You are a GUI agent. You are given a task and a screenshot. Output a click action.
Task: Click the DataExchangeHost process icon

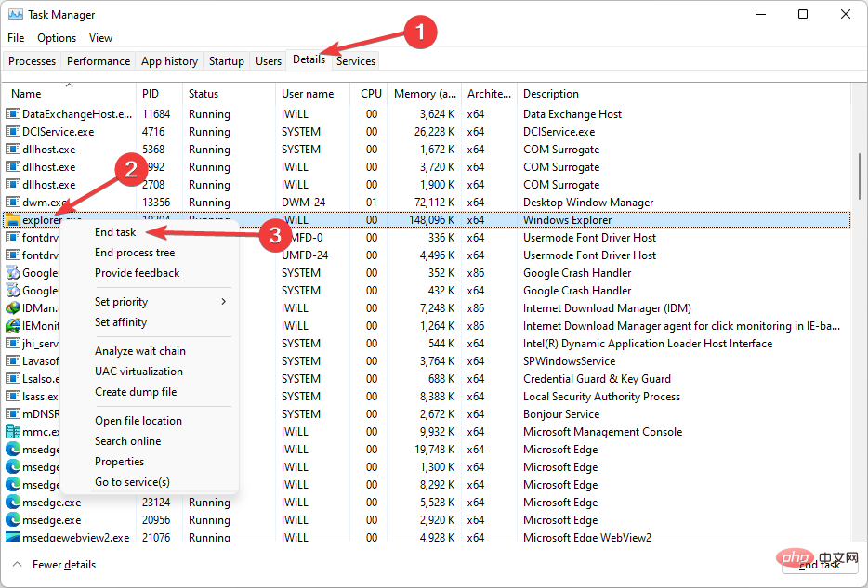coord(13,114)
